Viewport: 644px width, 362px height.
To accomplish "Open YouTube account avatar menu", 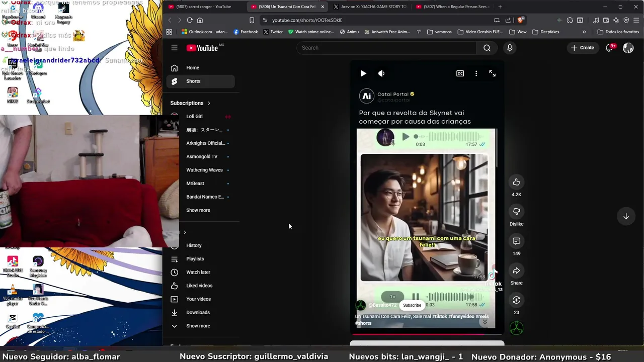I will 628,48.
